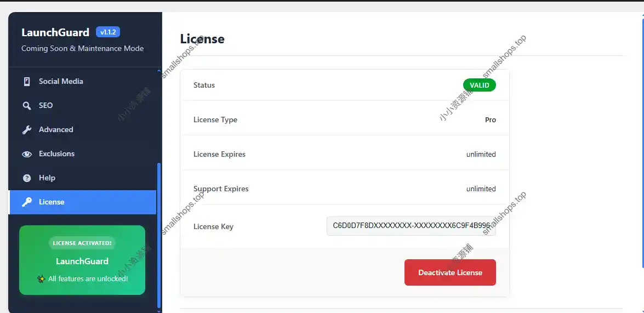Image resolution: width=644 pixels, height=313 pixels.
Task: Click the sparkle icon in unlocked banner
Action: click(41, 278)
